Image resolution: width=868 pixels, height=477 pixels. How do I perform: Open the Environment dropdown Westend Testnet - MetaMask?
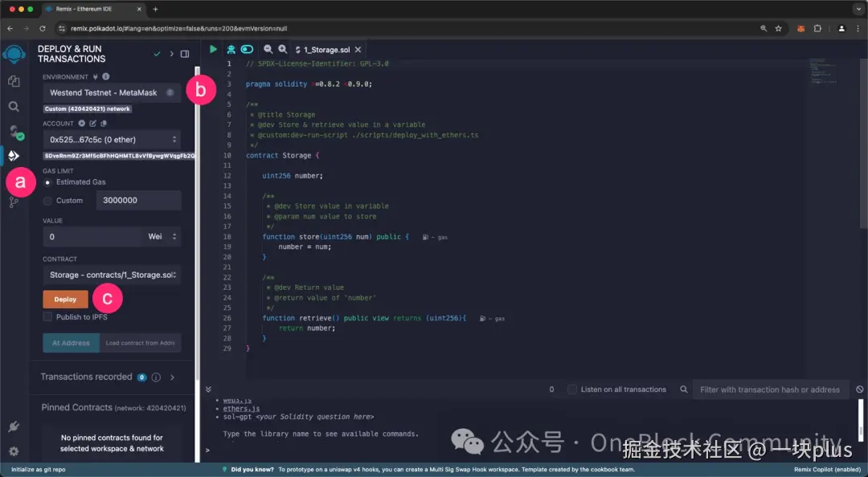pos(112,93)
